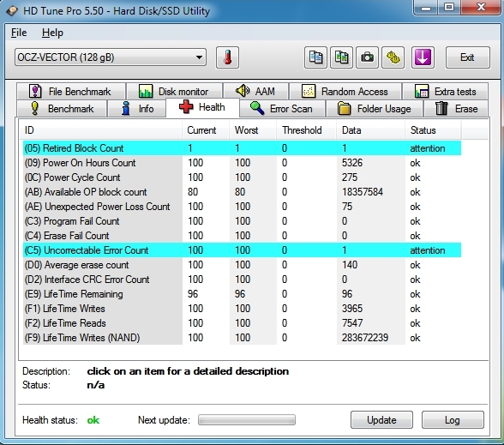The image size is (504, 445).
Task: Select the (F1) LifeTime Writes row
Action: [242, 309]
